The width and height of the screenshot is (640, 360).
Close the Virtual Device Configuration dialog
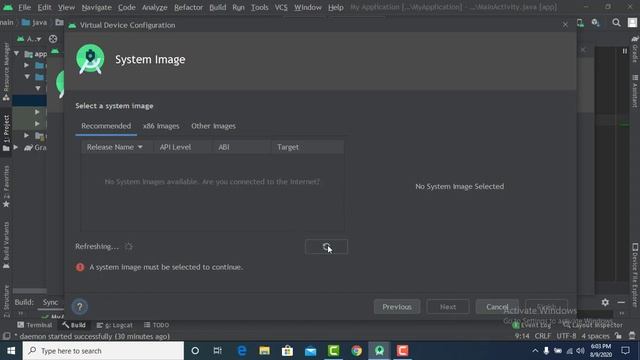pos(565,25)
